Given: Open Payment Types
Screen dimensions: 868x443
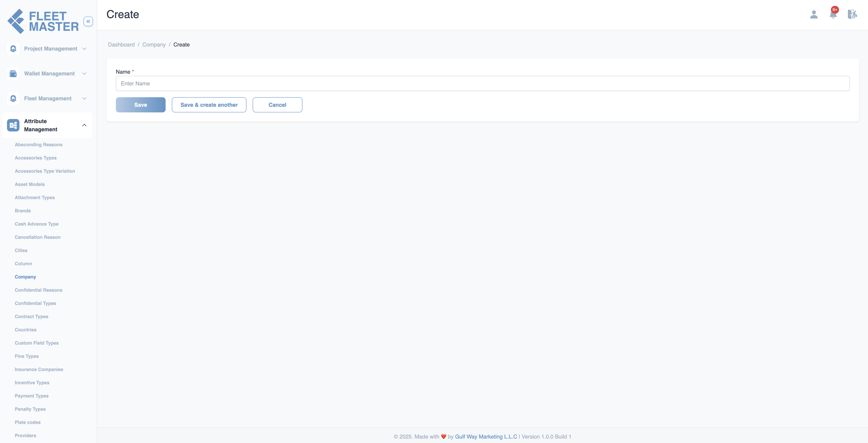Looking at the screenshot, I should (32, 396).
